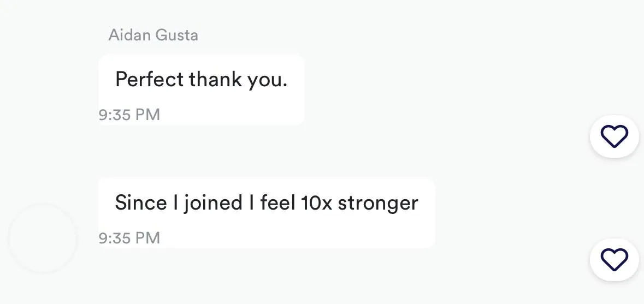
Task: Click the word "joined" in the message
Action: 212,204
